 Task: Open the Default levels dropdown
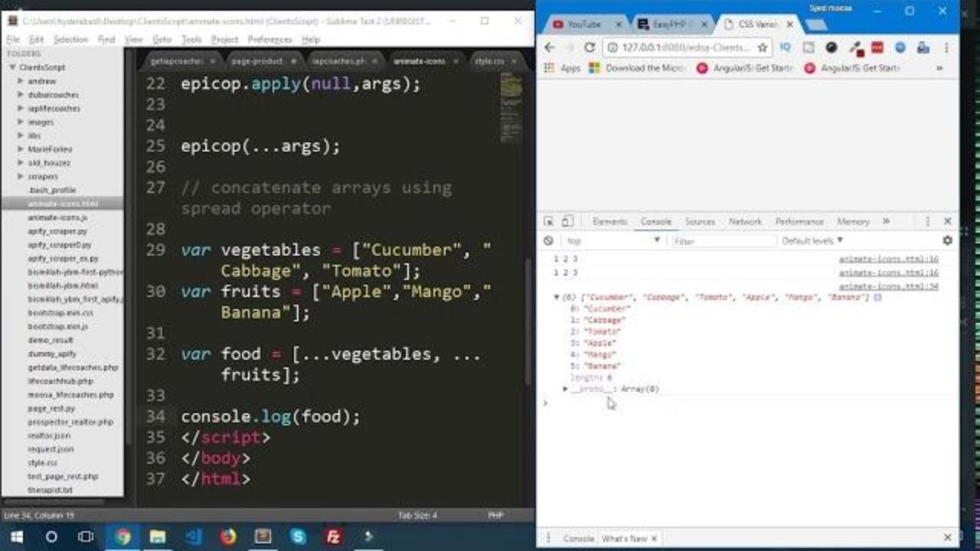812,240
